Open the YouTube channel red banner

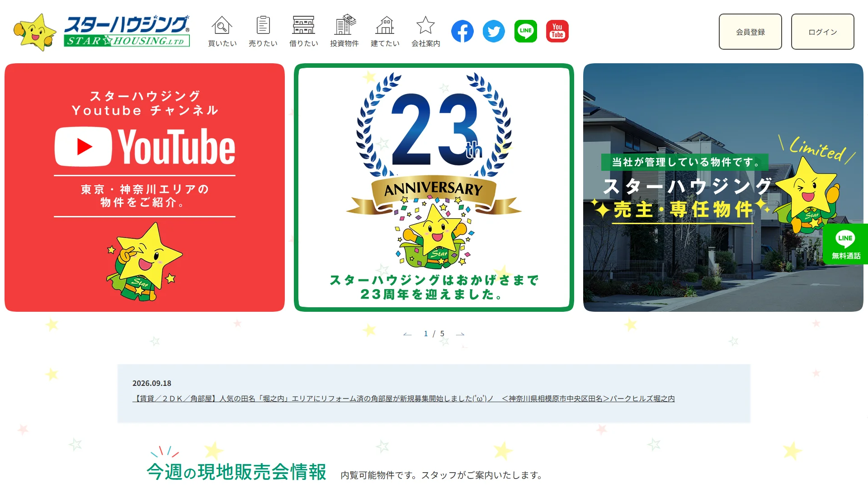[x=145, y=188]
